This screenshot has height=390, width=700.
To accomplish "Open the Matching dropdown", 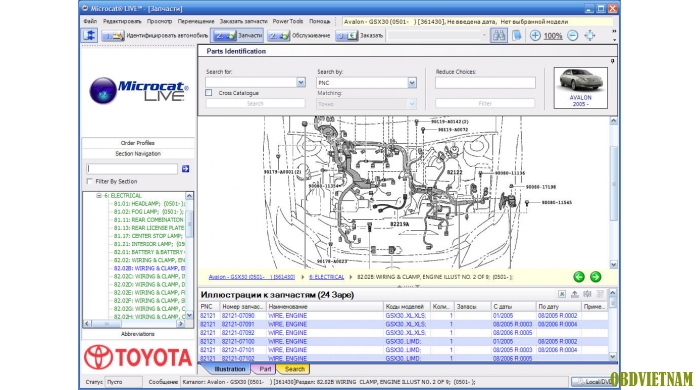I will pos(412,104).
